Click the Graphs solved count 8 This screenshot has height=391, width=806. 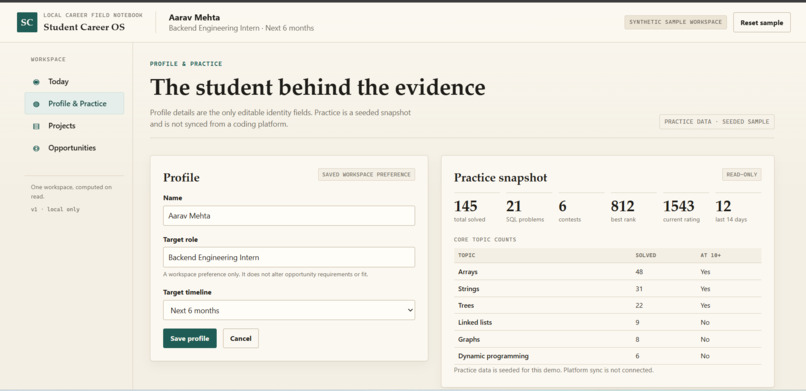pyautogui.click(x=637, y=339)
